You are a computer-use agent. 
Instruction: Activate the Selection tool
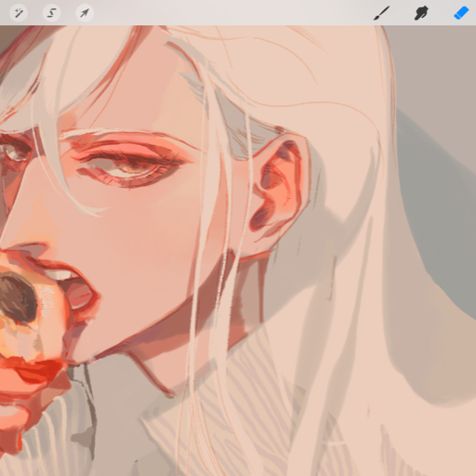point(51,13)
